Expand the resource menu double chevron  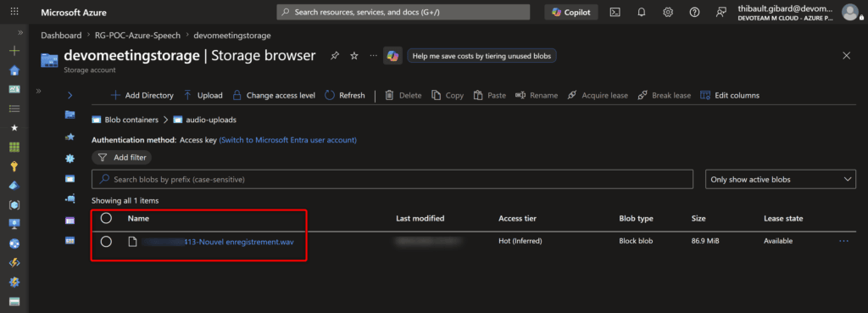click(x=38, y=91)
